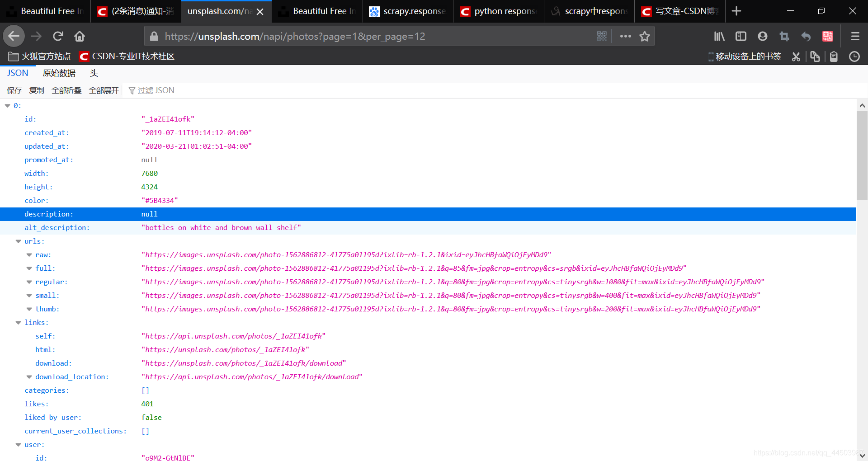The height and width of the screenshot is (461, 868).
Task: Click 全部折叠 collapse all
Action: coord(66,90)
